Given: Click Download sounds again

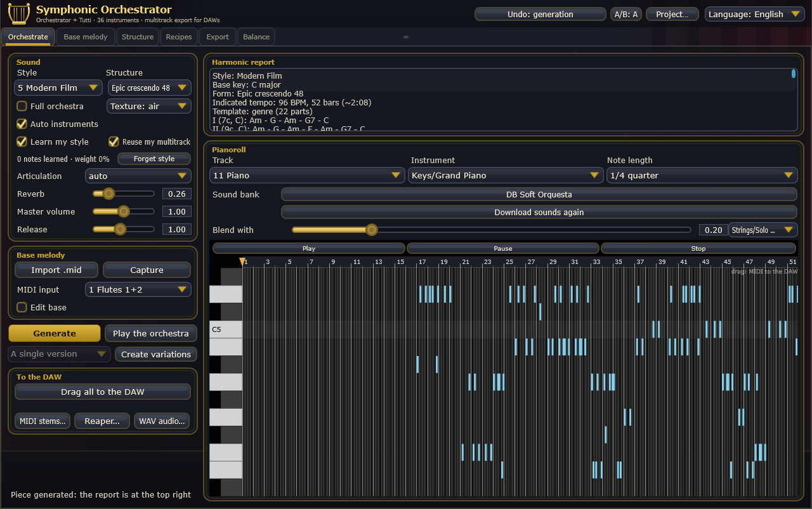Looking at the screenshot, I should [539, 212].
